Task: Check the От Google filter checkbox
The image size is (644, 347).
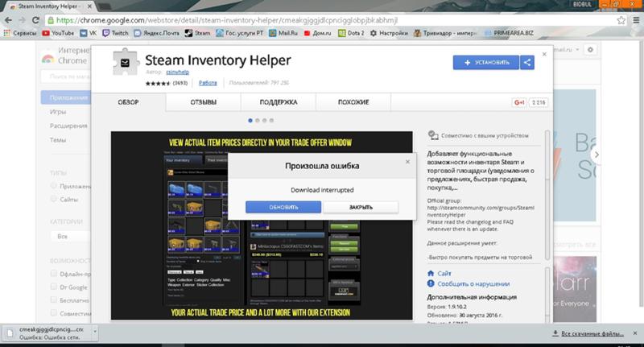Action: tap(53, 287)
